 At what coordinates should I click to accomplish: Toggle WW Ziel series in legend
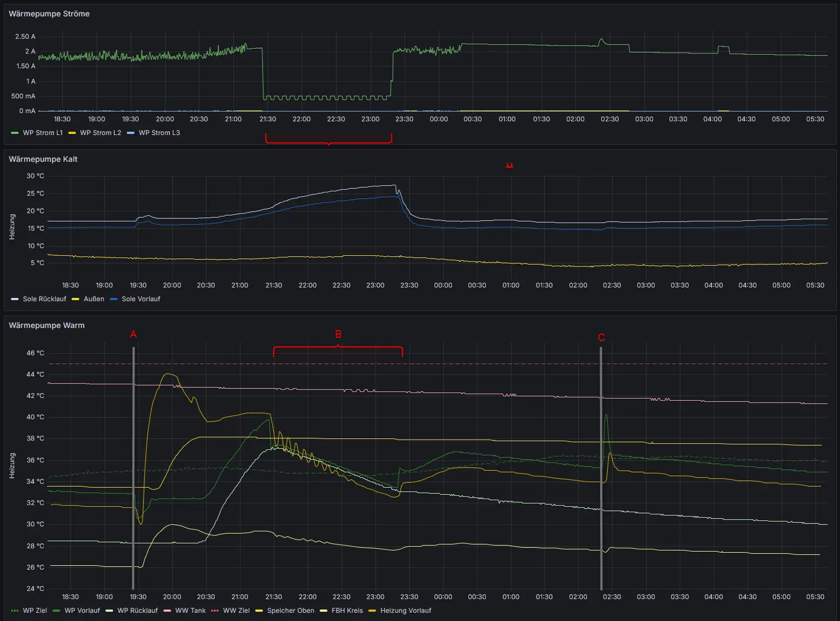point(236,611)
